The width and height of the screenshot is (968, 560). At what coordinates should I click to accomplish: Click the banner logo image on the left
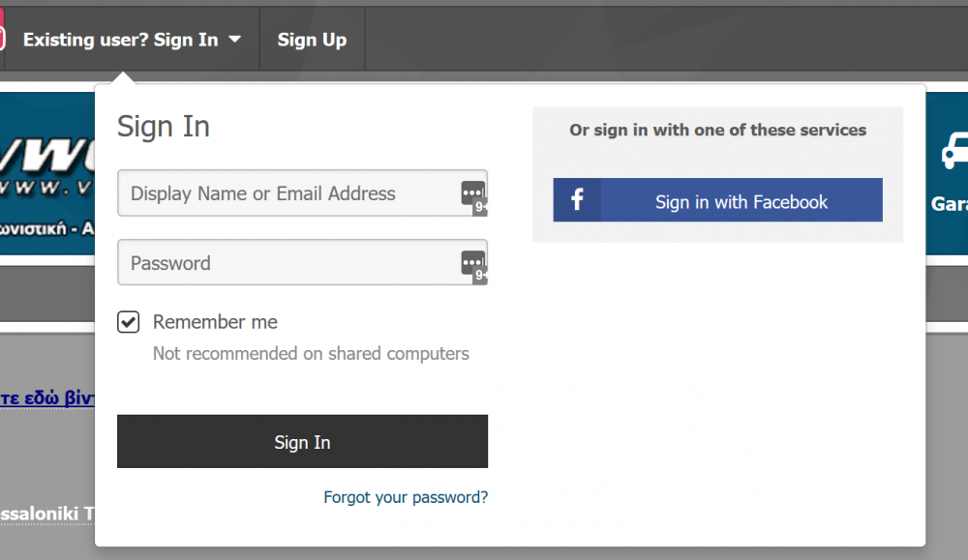pos(47,173)
